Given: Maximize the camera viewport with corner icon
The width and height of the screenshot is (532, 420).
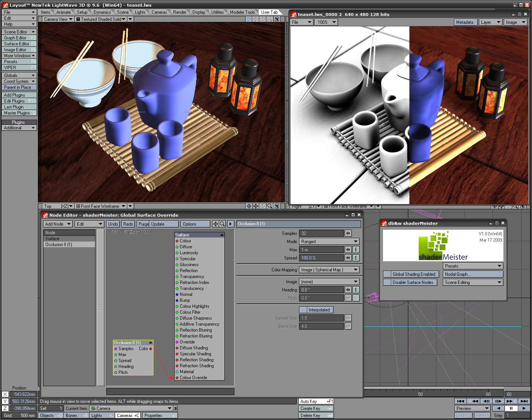Looking at the screenshot, I should [277, 19].
